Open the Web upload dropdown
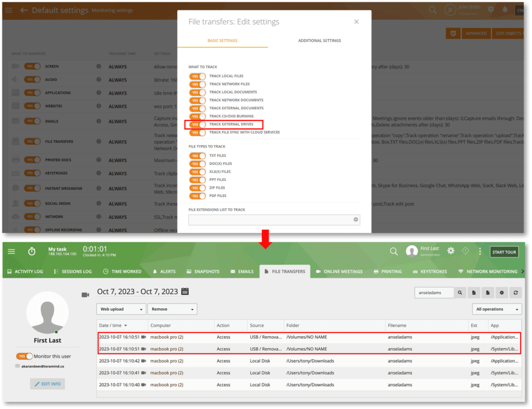 coord(121,309)
